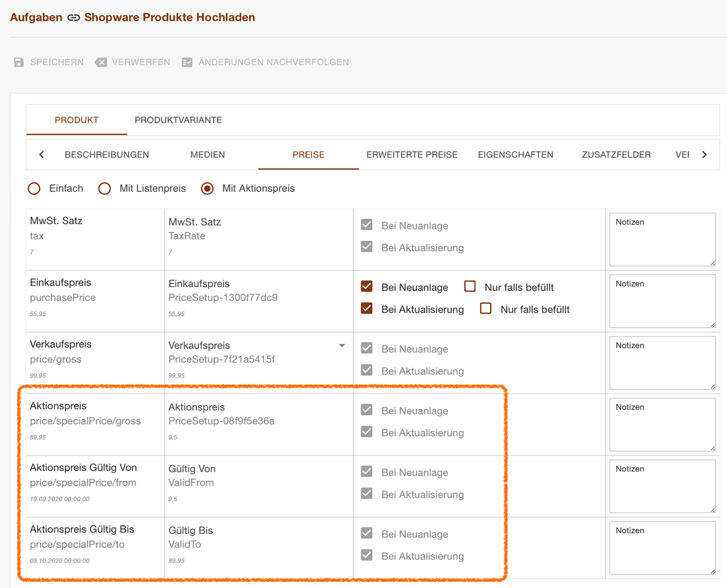Toggle Bei Aktualisierung for MwSt. Satz
This screenshot has width=727, height=588.
(x=367, y=247)
